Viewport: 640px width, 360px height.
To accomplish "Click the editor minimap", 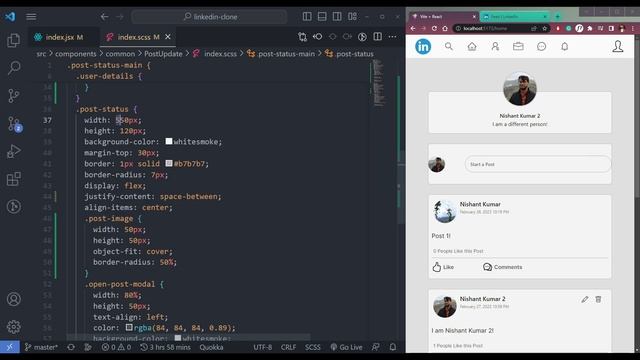I will click(x=378, y=83).
